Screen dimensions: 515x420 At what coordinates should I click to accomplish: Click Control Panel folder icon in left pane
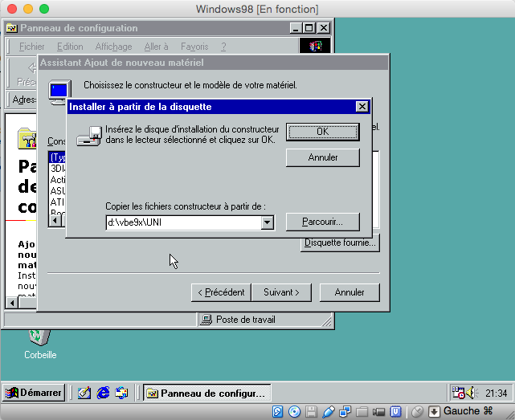click(27, 138)
